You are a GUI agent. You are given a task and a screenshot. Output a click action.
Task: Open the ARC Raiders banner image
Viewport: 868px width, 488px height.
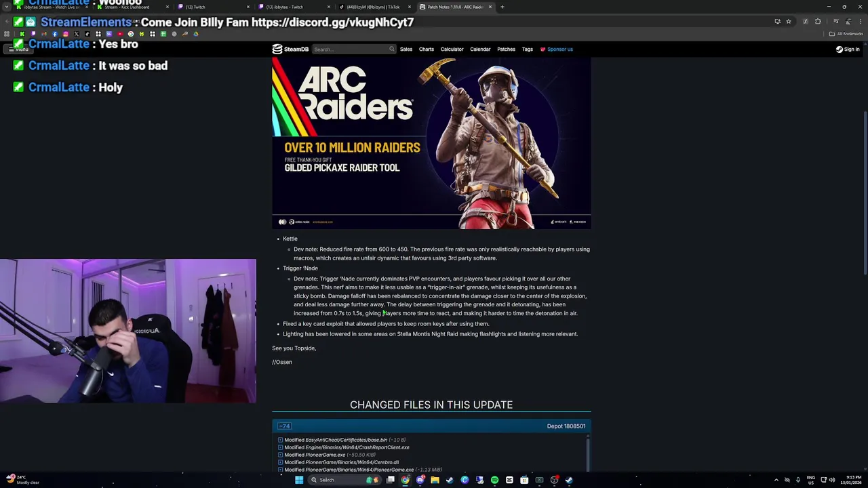431,143
